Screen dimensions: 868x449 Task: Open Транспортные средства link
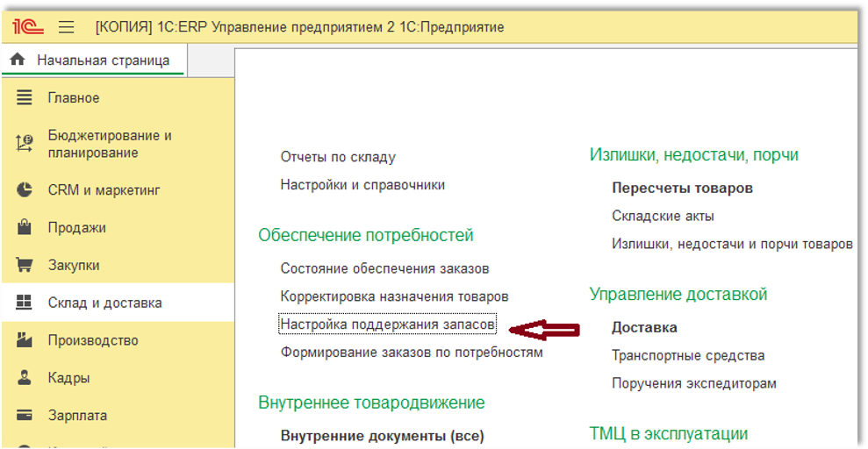pyautogui.click(x=688, y=355)
